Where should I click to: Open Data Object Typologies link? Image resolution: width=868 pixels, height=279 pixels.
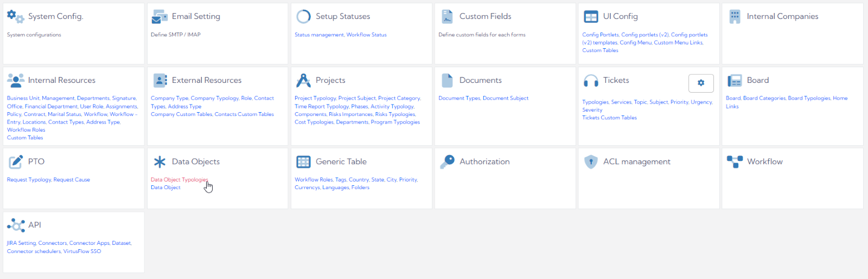pyautogui.click(x=179, y=179)
